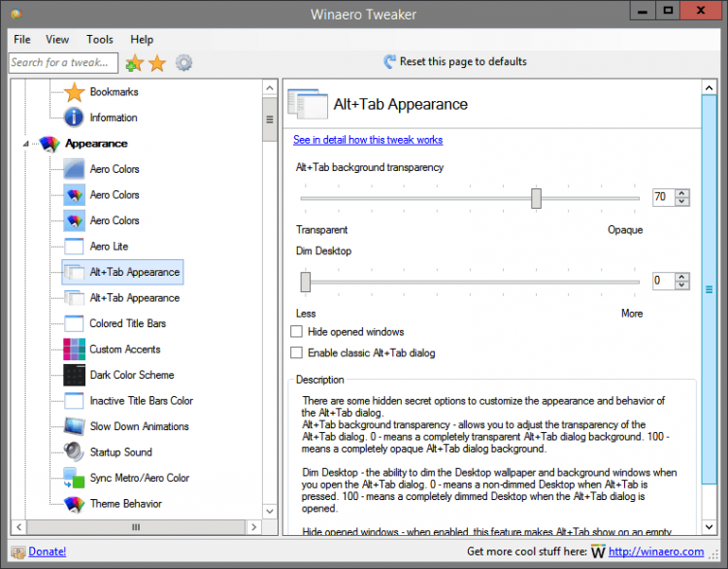Open the Help menu
The height and width of the screenshot is (569, 728).
[x=142, y=40]
